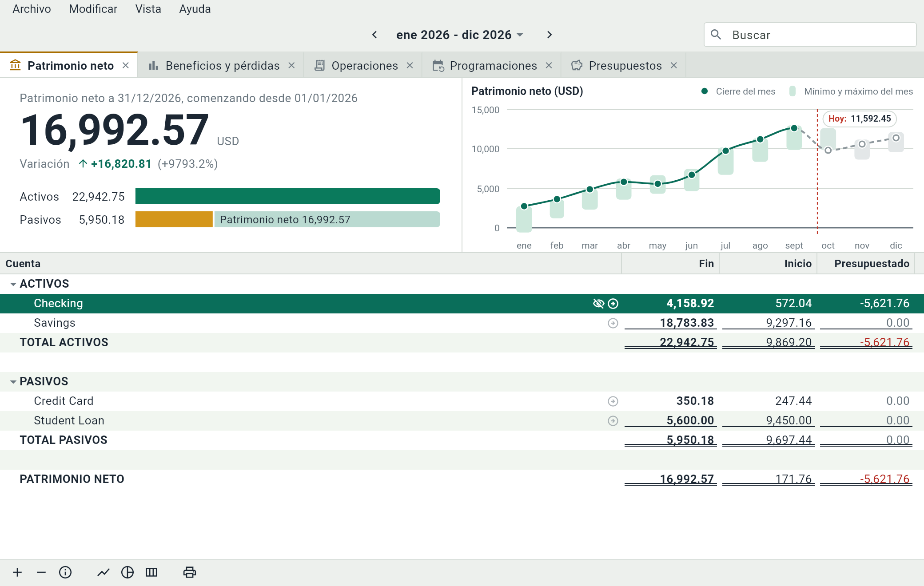This screenshot has width=924, height=586.
Task: Toggle Checking account hidden eye icon
Action: 598,304
